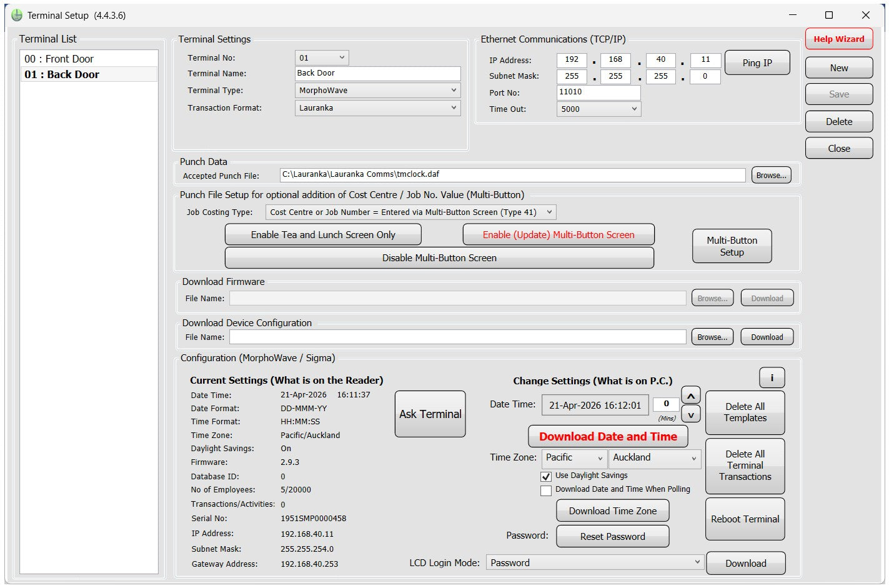Click IP Address first octet field 192
This screenshot has width=889, height=588.
tap(572, 60)
